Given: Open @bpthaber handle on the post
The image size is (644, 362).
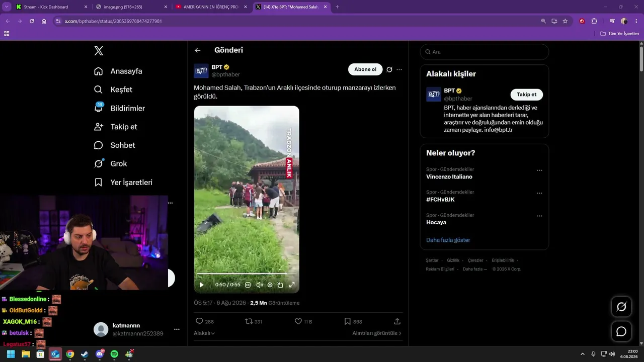Looking at the screenshot, I should click(225, 74).
